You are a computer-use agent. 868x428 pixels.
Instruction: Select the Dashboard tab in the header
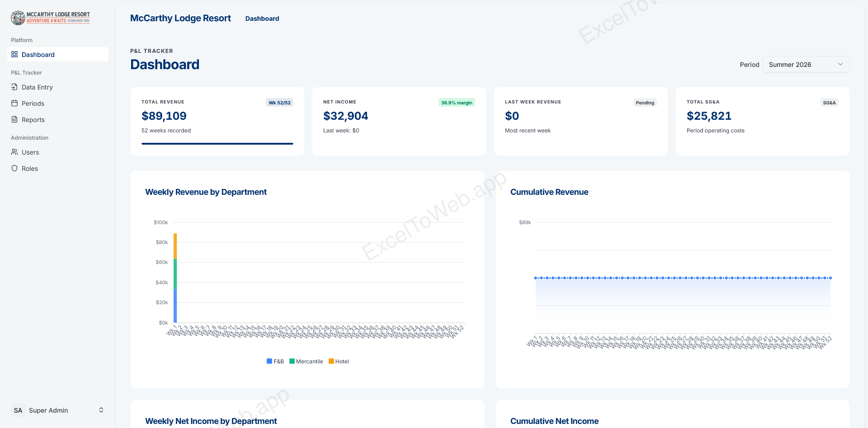[x=262, y=19]
